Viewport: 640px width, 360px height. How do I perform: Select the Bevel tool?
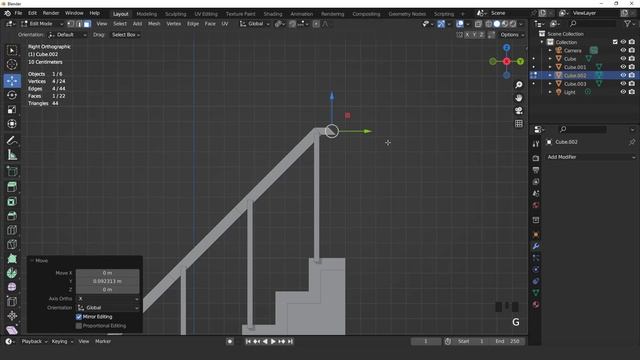click(12, 216)
